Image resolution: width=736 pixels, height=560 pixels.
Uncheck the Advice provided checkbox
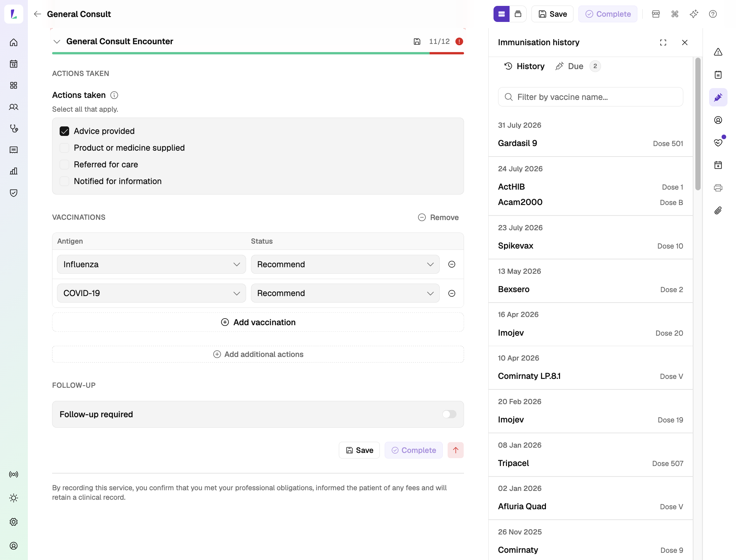[64, 131]
